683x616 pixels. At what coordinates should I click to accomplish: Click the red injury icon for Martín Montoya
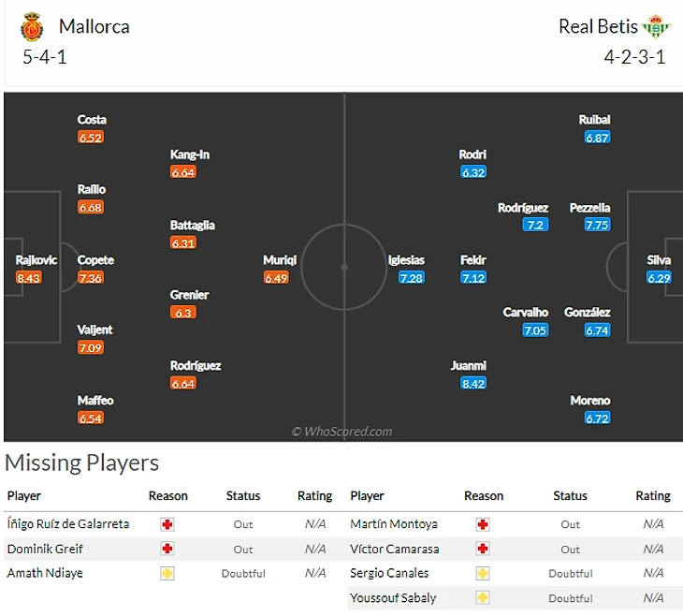pos(483,524)
